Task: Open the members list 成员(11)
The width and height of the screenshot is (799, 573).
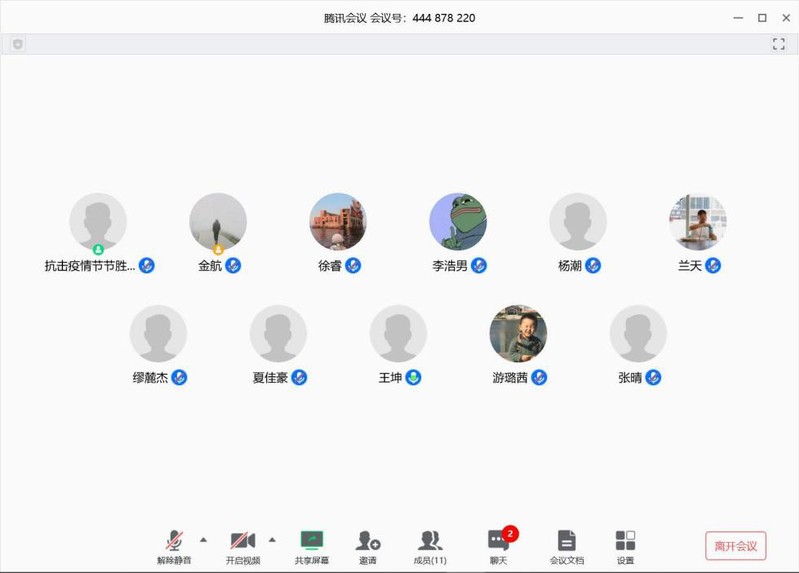Action: point(430,547)
